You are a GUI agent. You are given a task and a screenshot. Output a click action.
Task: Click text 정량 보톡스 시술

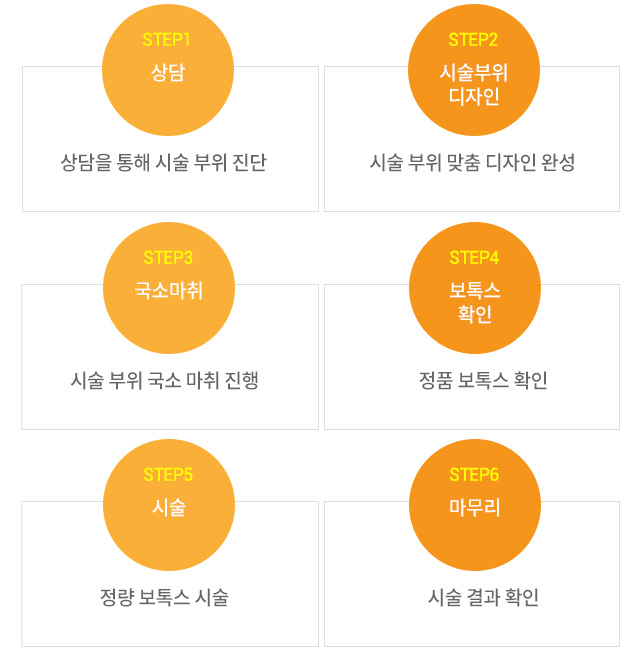[164, 597]
